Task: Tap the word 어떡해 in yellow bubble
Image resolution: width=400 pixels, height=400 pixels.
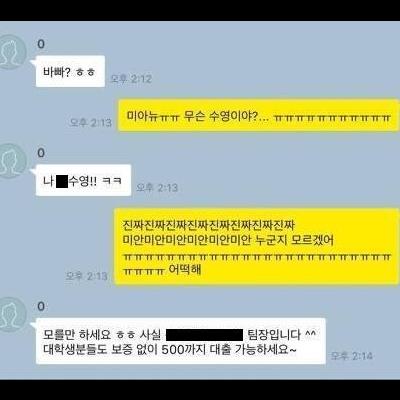Action: point(185,269)
